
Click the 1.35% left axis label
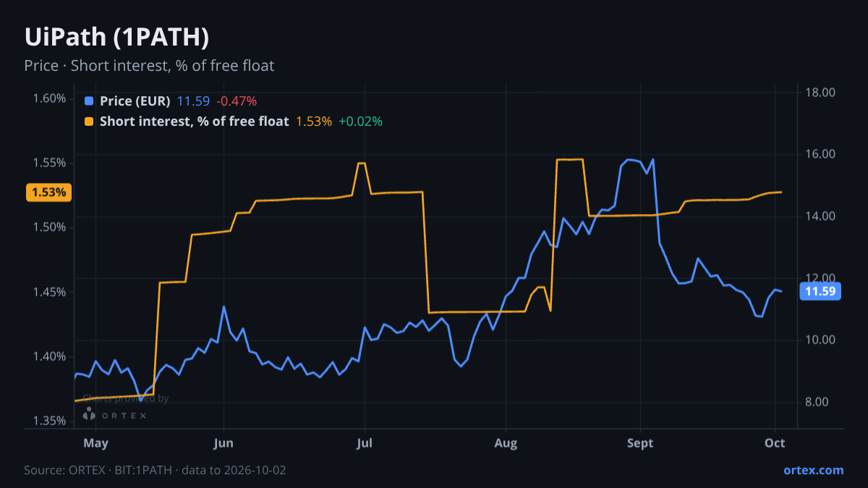point(50,421)
